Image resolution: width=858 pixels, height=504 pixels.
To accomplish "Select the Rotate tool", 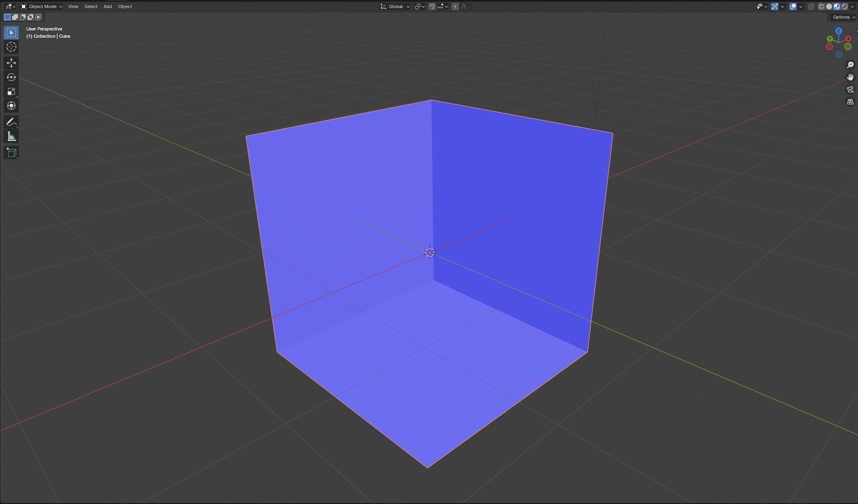I will coord(11,77).
